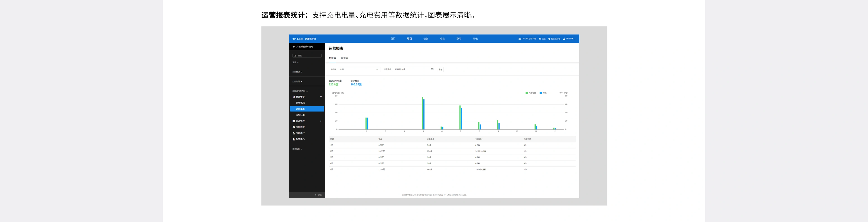Toggle the green 充电电量 legend series

click(531, 93)
